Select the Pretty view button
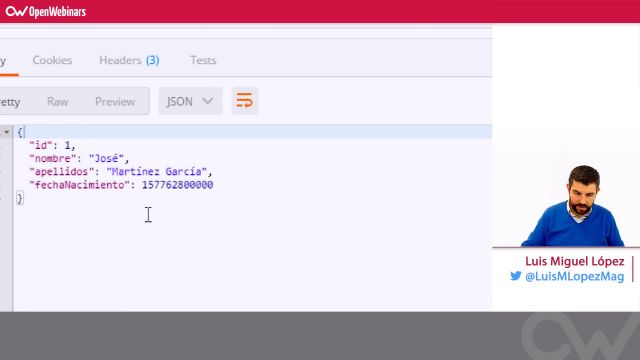 tap(10, 102)
